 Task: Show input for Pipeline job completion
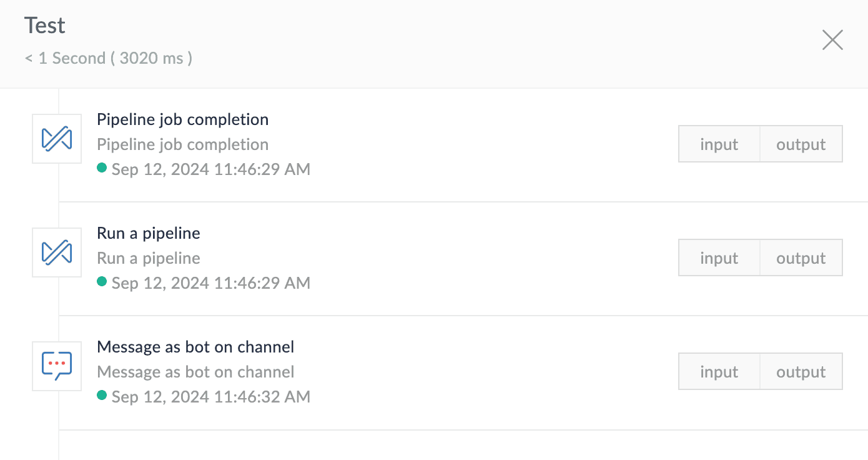(x=719, y=144)
